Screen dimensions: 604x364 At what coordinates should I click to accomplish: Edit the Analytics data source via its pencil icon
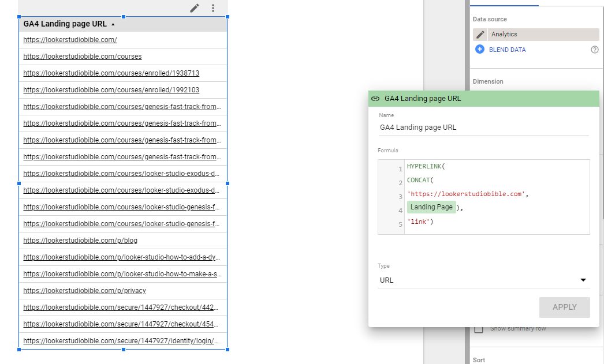(x=481, y=34)
